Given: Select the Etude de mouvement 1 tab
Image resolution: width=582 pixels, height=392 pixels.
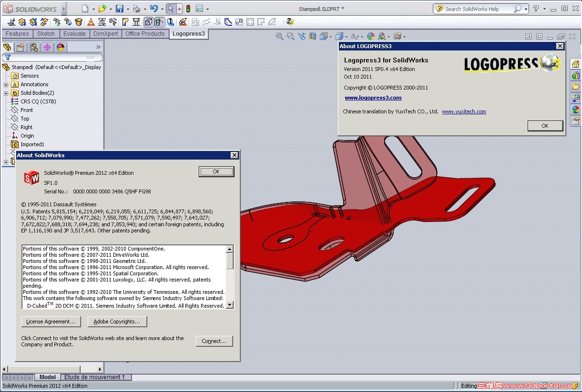Looking at the screenshot, I should (x=94, y=377).
